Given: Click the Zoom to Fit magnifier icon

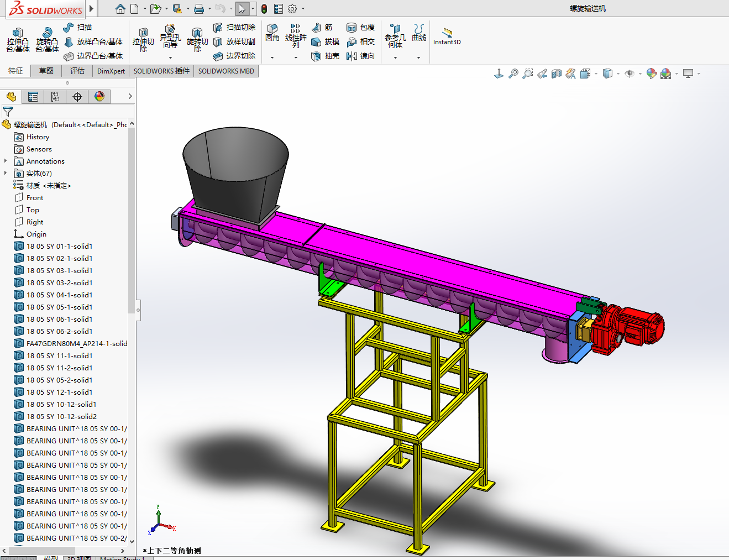Looking at the screenshot, I should click(513, 74).
